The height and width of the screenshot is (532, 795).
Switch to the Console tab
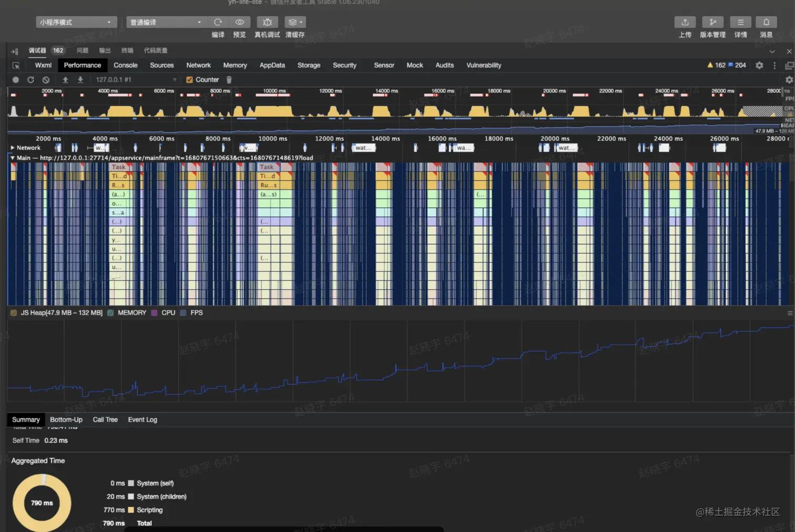click(x=125, y=65)
